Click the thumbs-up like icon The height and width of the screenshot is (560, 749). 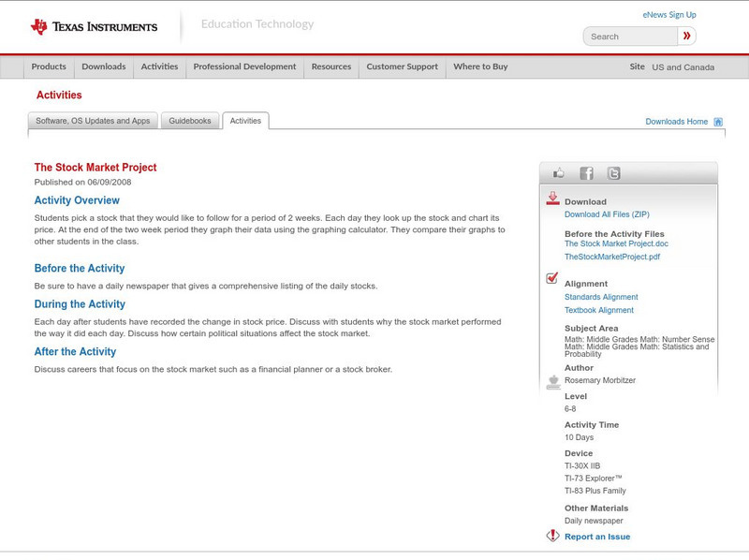[559, 171]
